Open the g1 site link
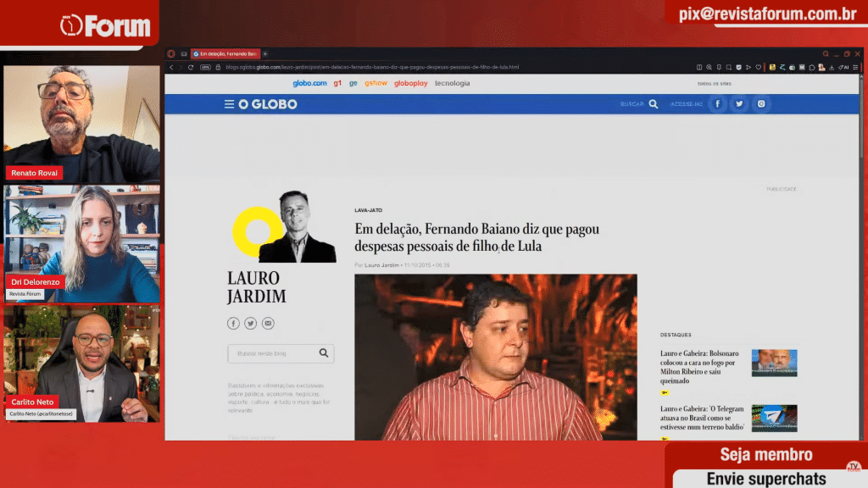868x488 pixels. 337,83
